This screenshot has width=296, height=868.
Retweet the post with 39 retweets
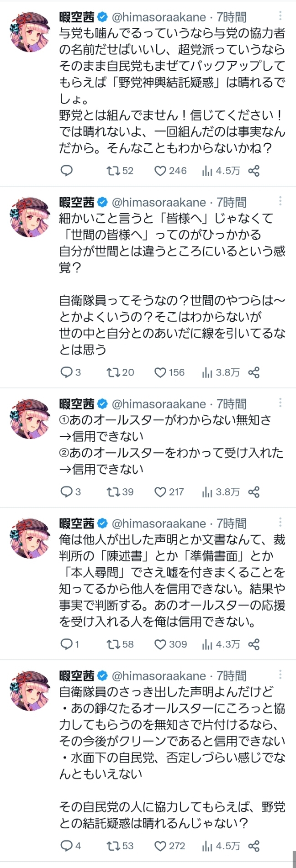click(x=112, y=492)
